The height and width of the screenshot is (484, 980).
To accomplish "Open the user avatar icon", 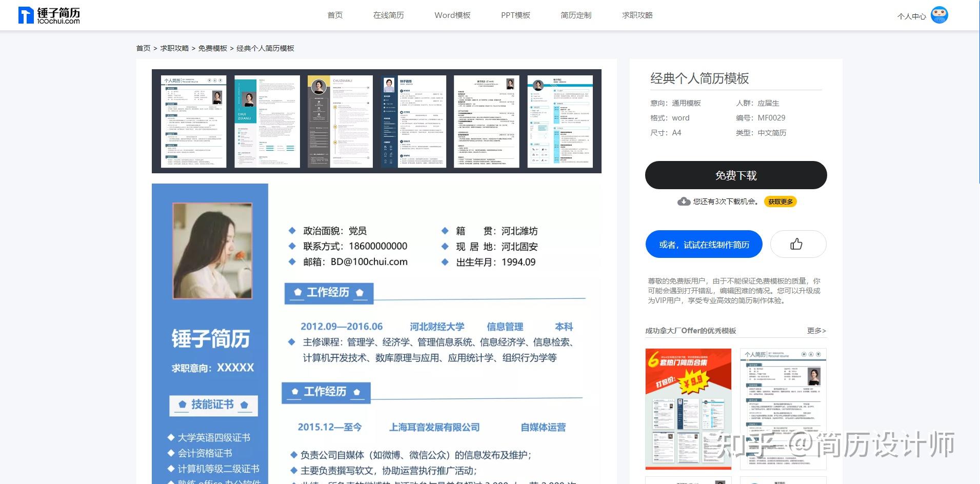I will click(x=939, y=15).
